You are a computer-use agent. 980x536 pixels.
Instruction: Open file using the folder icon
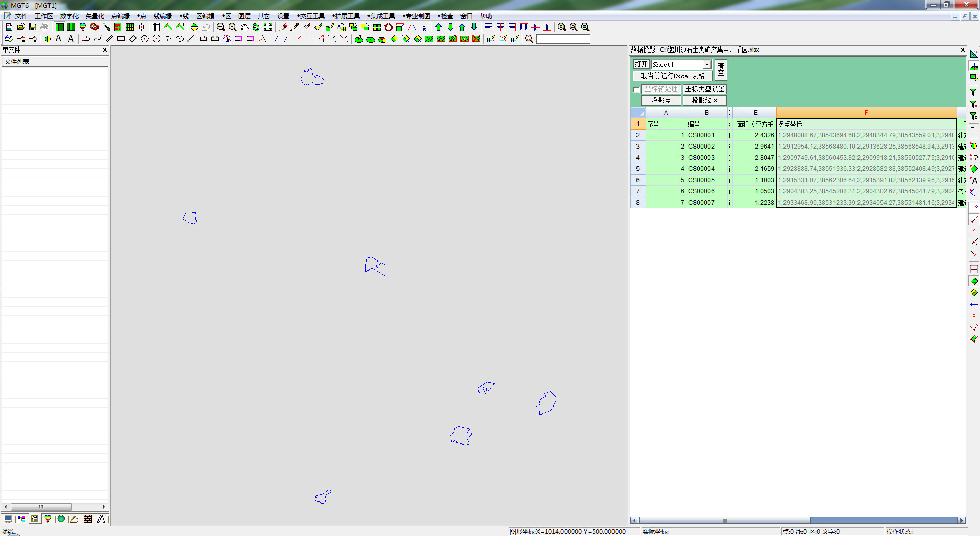(x=21, y=27)
